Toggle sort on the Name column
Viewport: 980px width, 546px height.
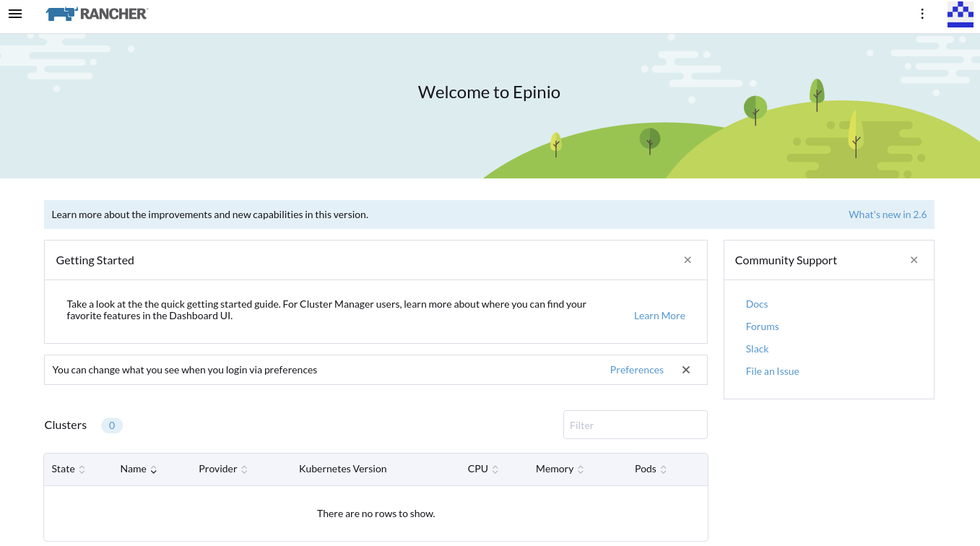[x=152, y=469]
